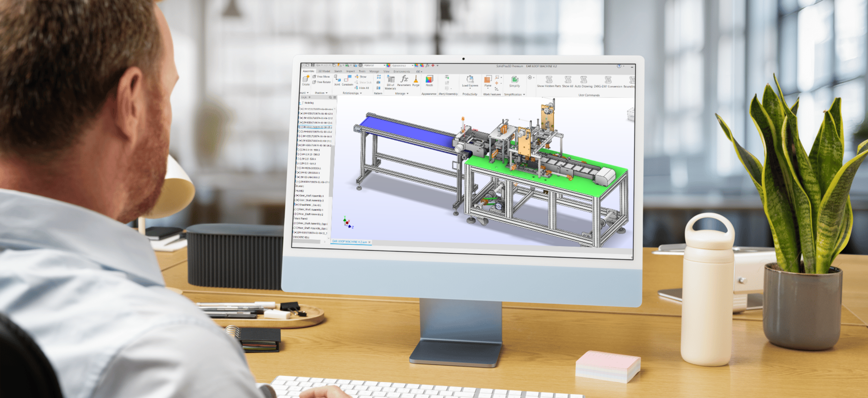This screenshot has height=398, width=868.
Task: Open the View ribbon tab
Action: tap(386, 71)
